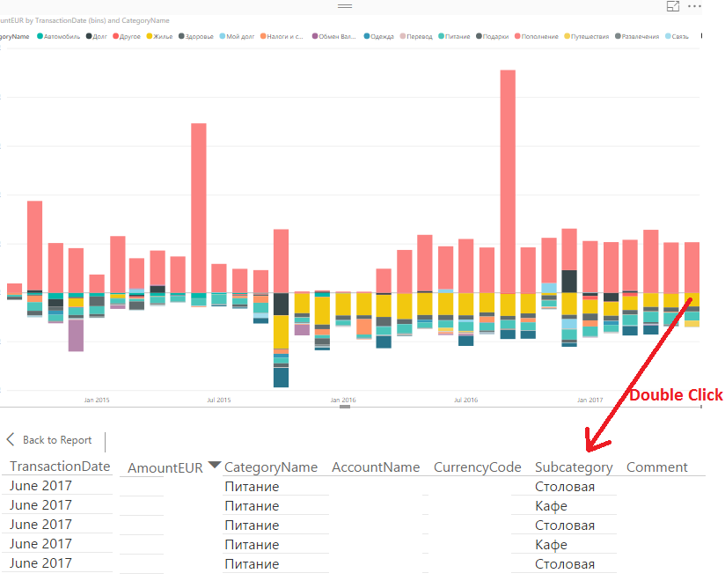This screenshot has width=725, height=588.
Task: Grab the visual drag handle at top
Action: [x=345, y=6]
